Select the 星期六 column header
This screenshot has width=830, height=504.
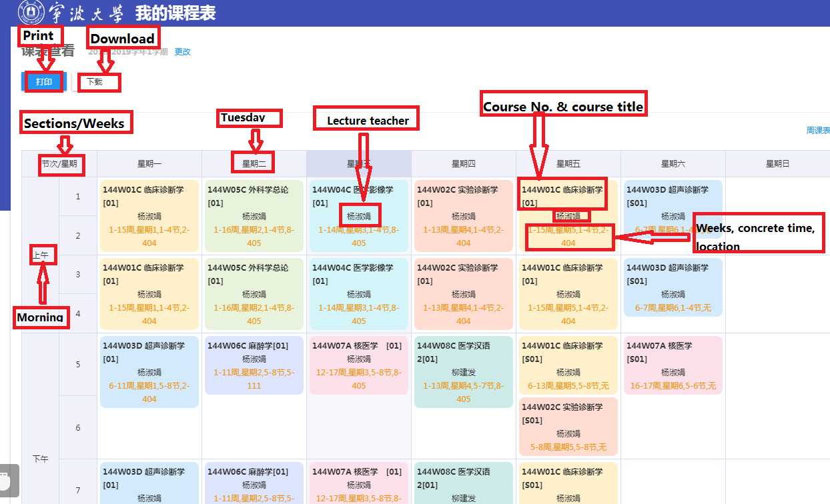pyautogui.click(x=673, y=163)
